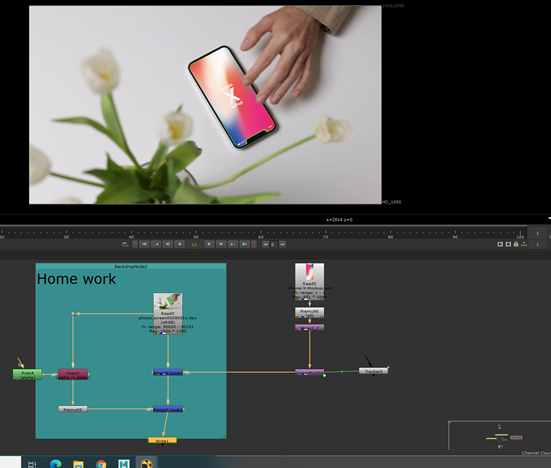Skip backward by the frame increment
The image size is (551, 468).
tap(266, 244)
